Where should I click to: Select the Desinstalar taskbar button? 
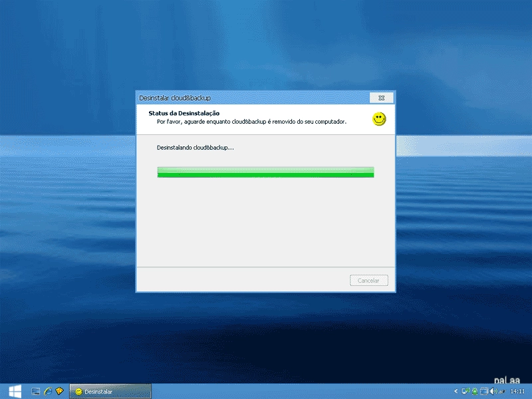coord(110,391)
